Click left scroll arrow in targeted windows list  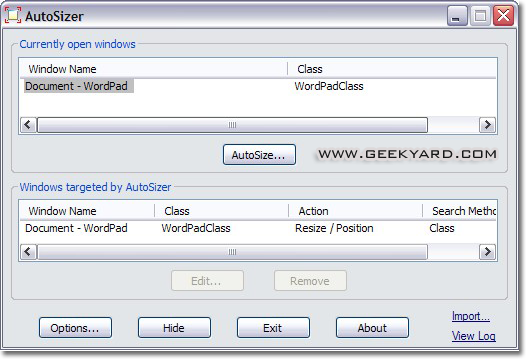(28, 252)
